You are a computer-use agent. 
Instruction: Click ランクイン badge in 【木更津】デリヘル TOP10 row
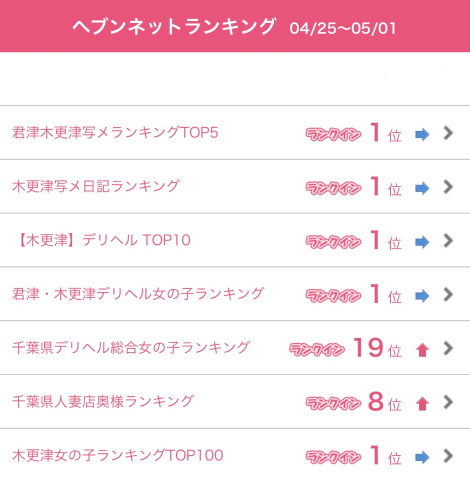pos(333,242)
